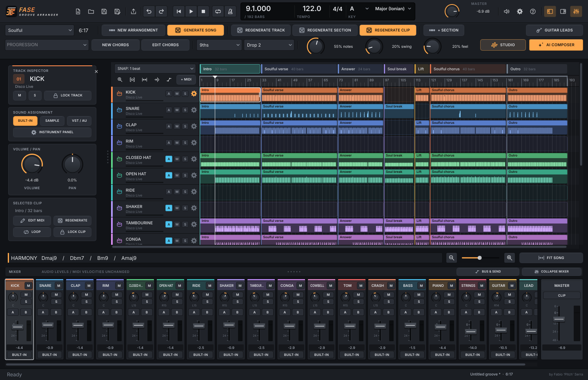Undo the last action
The height and width of the screenshot is (380, 588).
[149, 11]
